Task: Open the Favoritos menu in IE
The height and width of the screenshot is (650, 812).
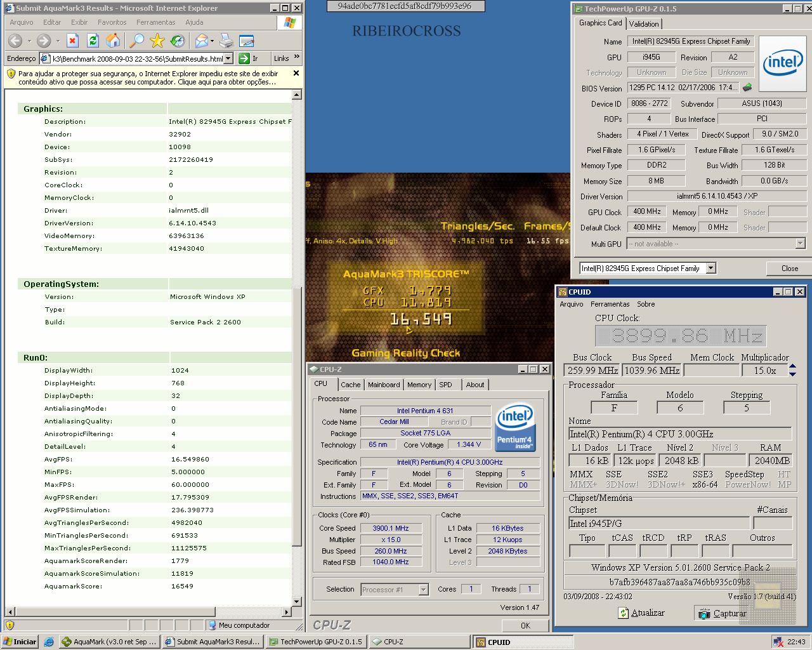Action: point(112,22)
